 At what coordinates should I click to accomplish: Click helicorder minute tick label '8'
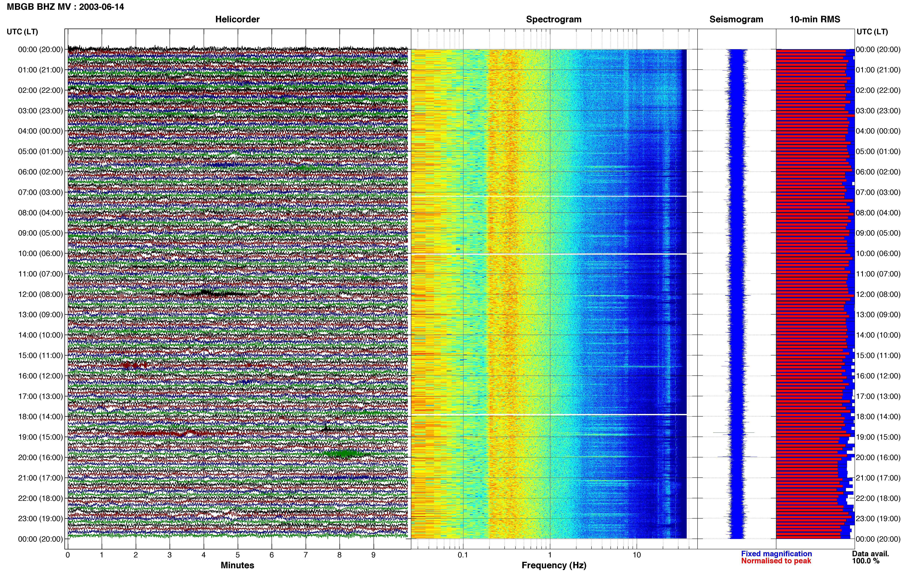(x=340, y=555)
